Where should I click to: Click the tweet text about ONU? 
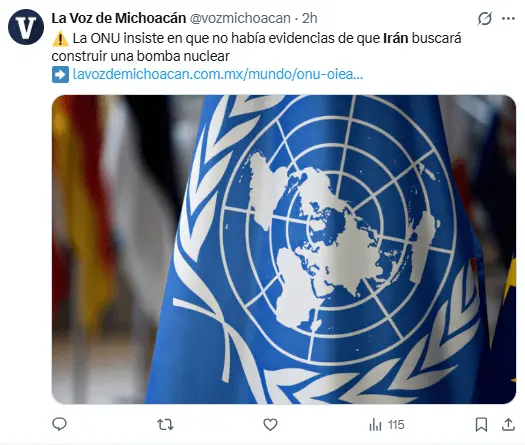pyautogui.click(x=256, y=47)
